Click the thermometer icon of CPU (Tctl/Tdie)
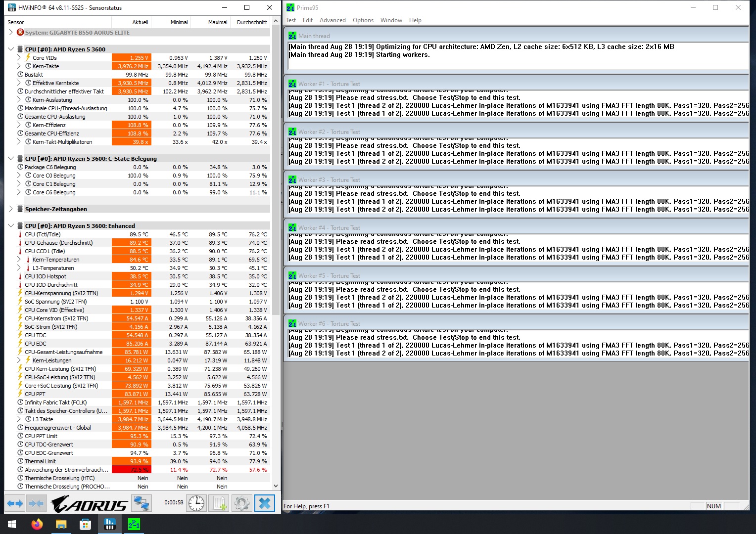The height and width of the screenshot is (534, 756). [x=20, y=234]
